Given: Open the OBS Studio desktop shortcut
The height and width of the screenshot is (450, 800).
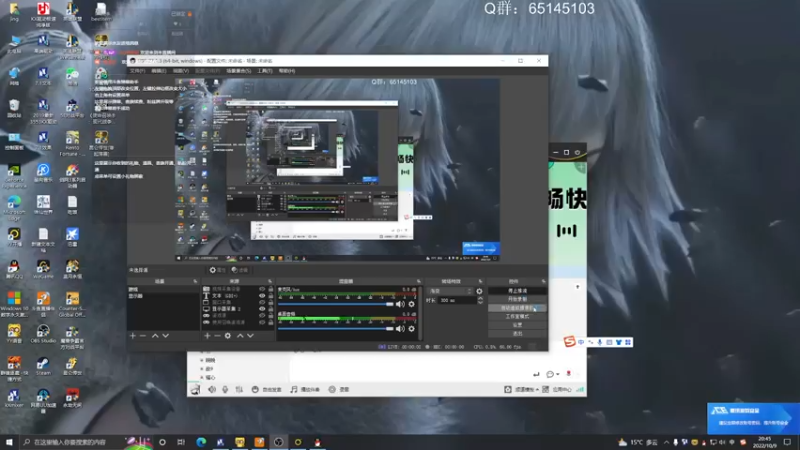Looking at the screenshot, I should (x=43, y=334).
